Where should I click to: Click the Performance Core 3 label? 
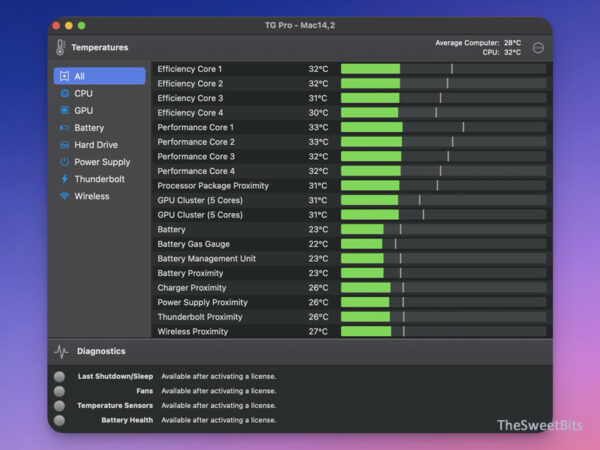tap(196, 157)
